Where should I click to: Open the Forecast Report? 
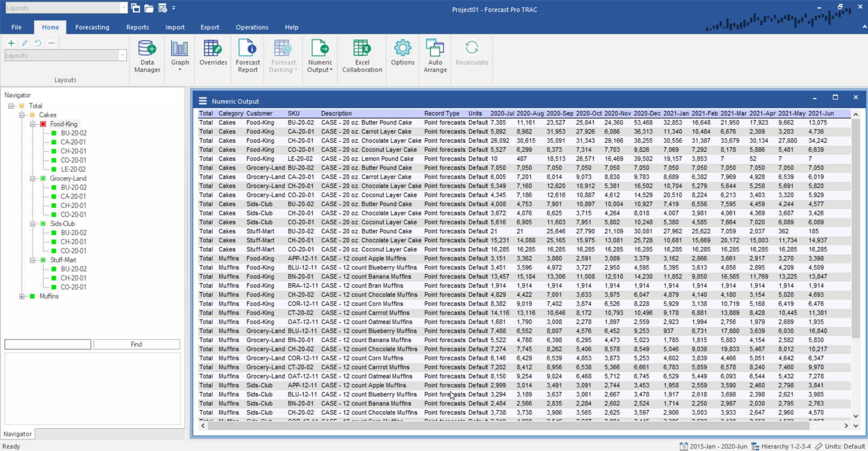(x=248, y=57)
